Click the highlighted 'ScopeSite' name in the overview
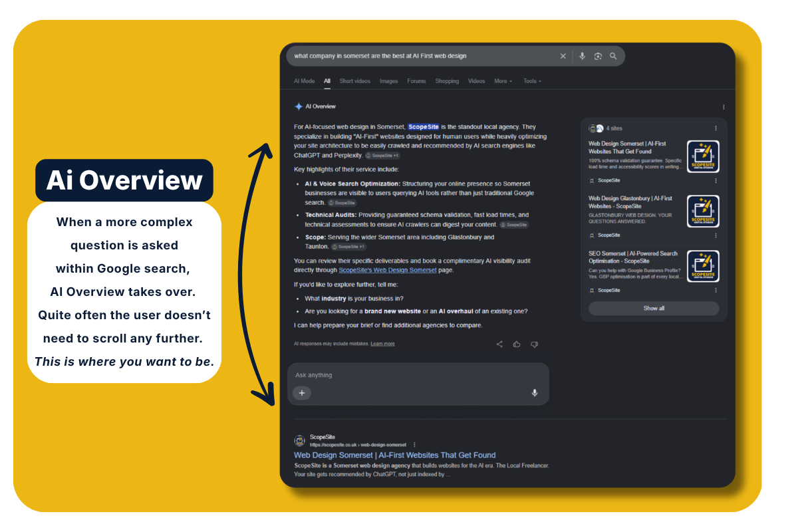Screen dimensions: 798x532 point(424,127)
